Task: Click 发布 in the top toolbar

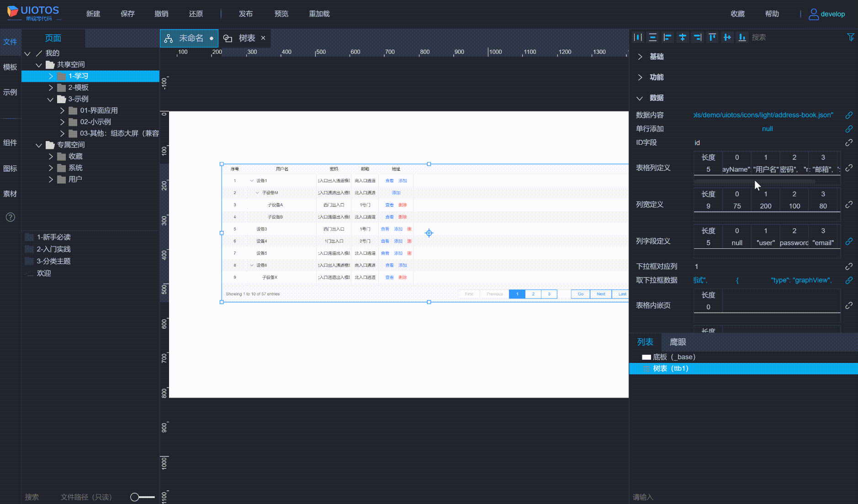Action: 245,14
